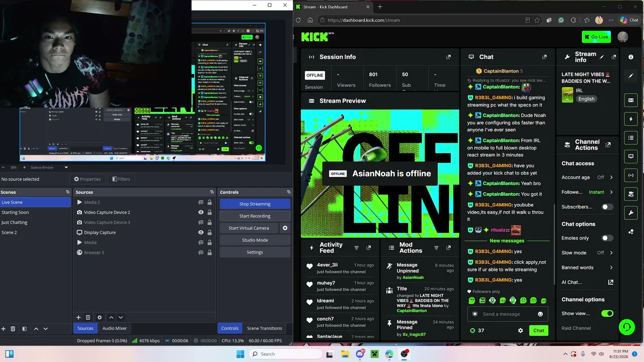The width and height of the screenshot is (644, 362).
Task: Add a new scene with the plus icon in Scenes
Action: pos(3,329)
